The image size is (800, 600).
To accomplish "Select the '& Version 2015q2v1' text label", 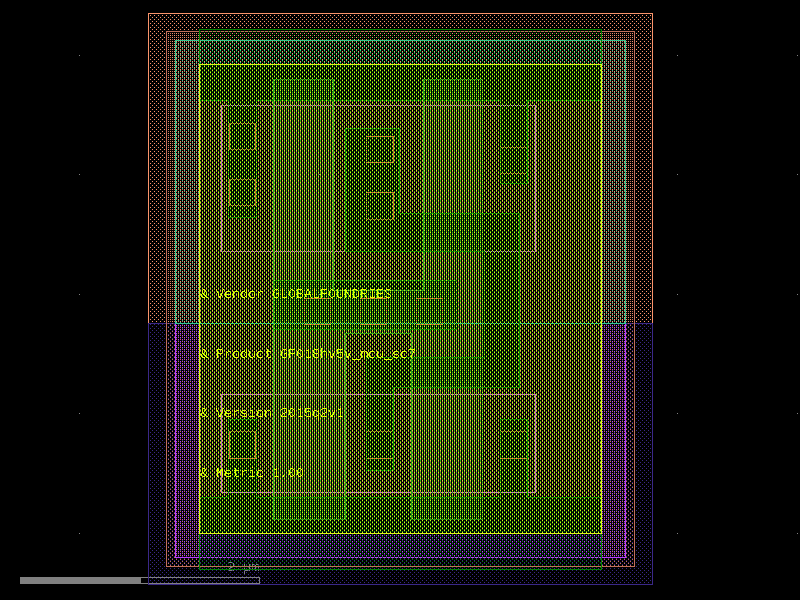I will (272, 413).
